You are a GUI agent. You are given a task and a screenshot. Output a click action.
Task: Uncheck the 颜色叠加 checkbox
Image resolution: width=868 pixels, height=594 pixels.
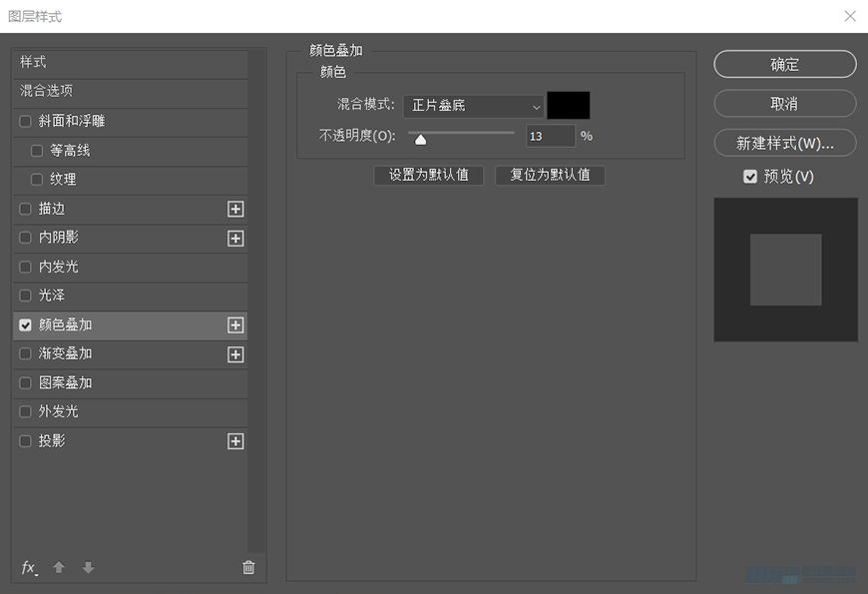coord(25,325)
